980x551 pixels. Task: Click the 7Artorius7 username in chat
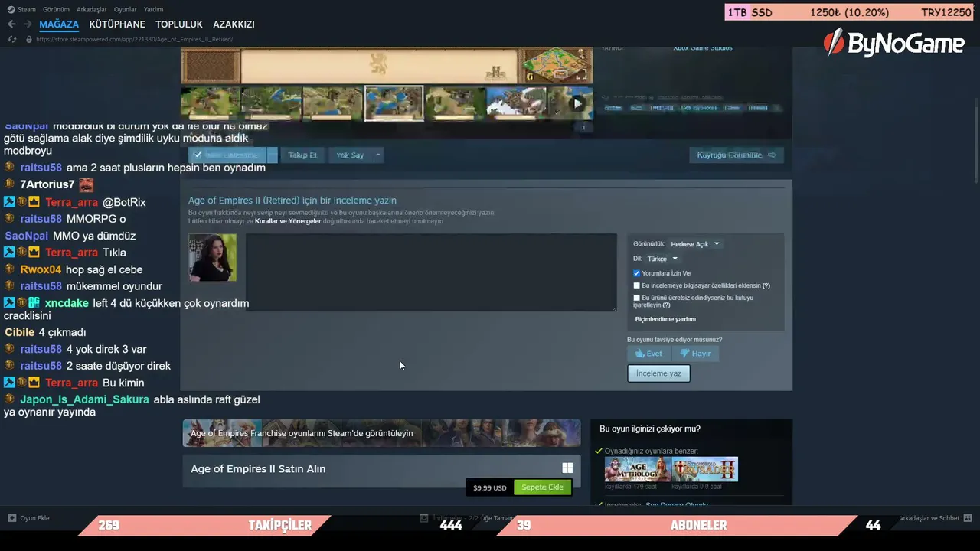[x=47, y=184]
